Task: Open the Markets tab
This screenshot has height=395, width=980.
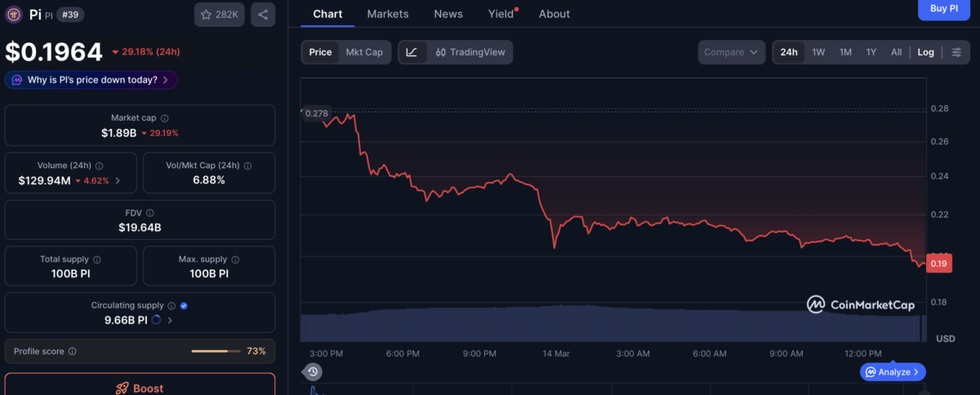Action: click(x=388, y=14)
